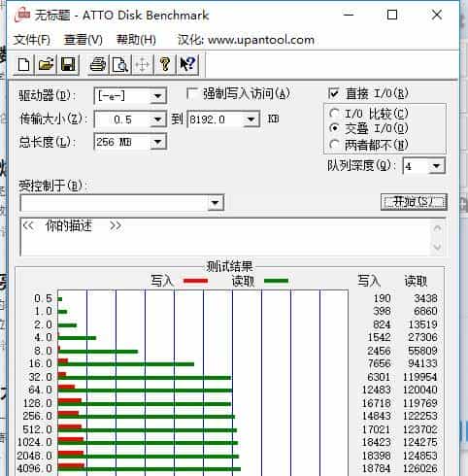Image resolution: width=468 pixels, height=476 pixels.
Task: Click the write value 18784 in results
Action: 377,468
